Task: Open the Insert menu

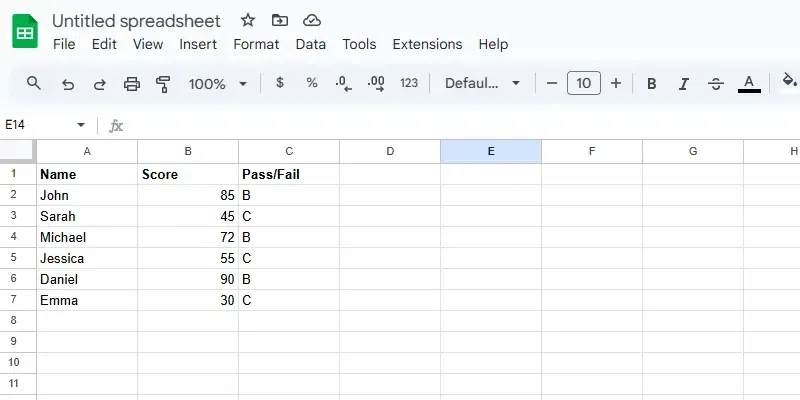Action: pyautogui.click(x=198, y=44)
